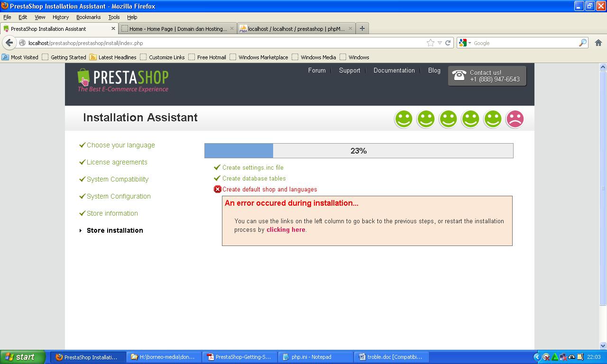Click the checkmark beside Create database tables
The height and width of the screenshot is (364, 607).
tap(217, 178)
